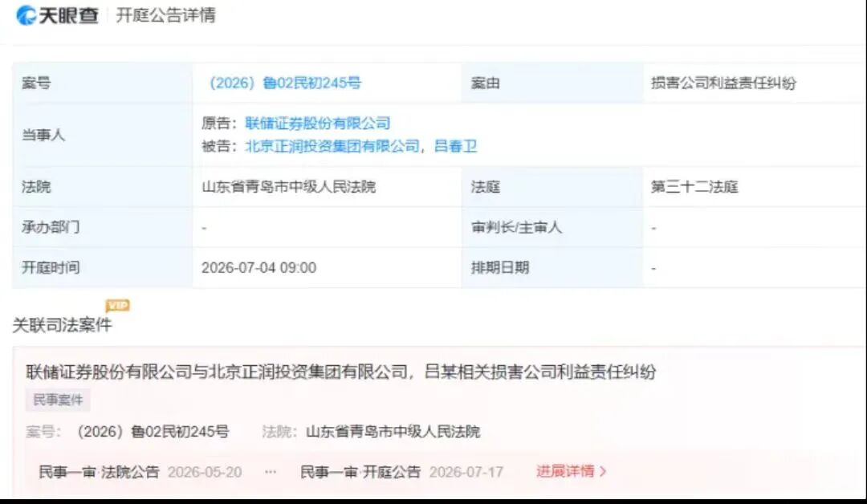Open related case title 联储证券股份有限公司与北京正润投资集团
This screenshot has height=504, width=867.
coord(340,372)
